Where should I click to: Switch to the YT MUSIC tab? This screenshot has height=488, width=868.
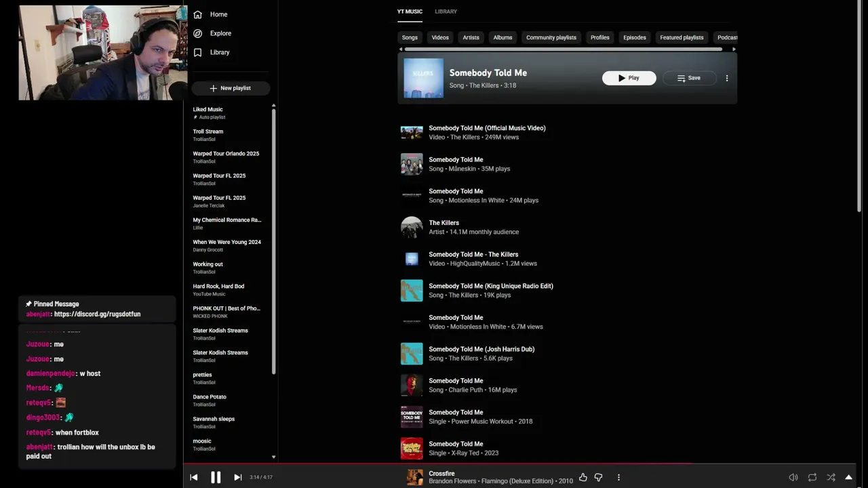pos(410,12)
